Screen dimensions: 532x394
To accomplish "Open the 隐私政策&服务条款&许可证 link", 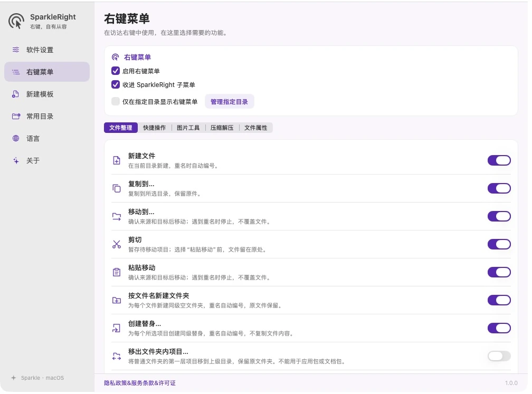I will (x=140, y=383).
